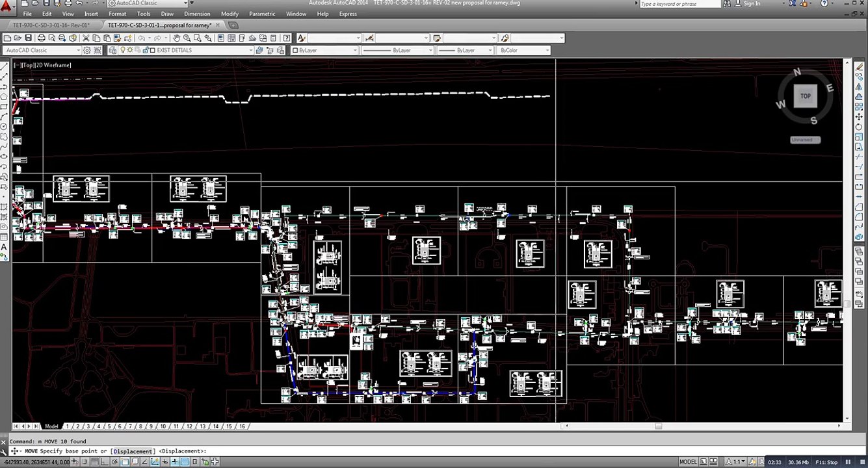868x468 pixels.
Task: Open the ByLayer lineweight dropdown
Action: click(x=466, y=50)
